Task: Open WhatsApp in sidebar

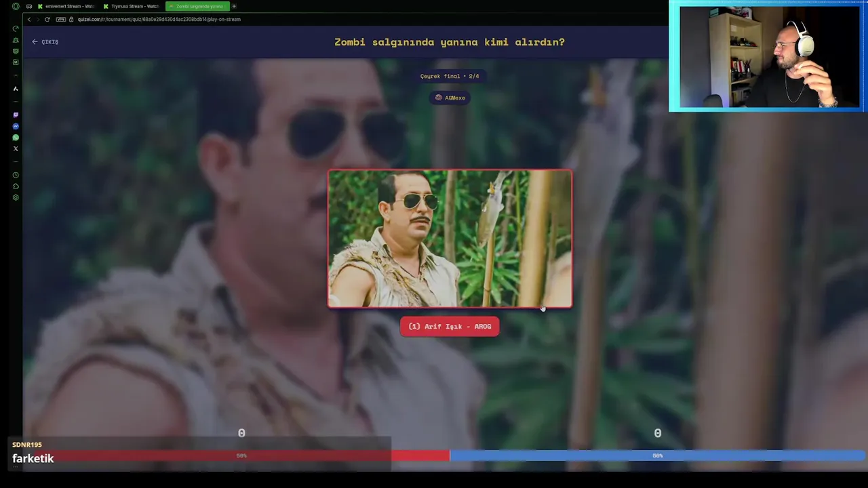Action: [x=16, y=138]
